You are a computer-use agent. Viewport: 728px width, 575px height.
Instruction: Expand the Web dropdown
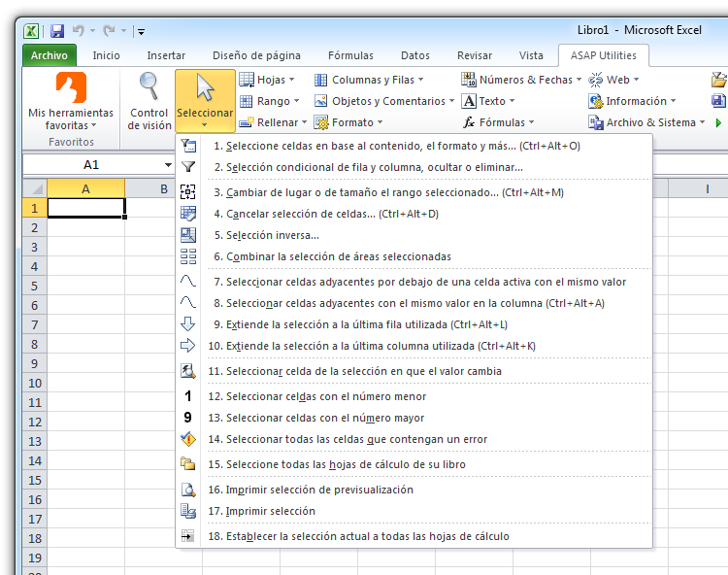tap(613, 80)
